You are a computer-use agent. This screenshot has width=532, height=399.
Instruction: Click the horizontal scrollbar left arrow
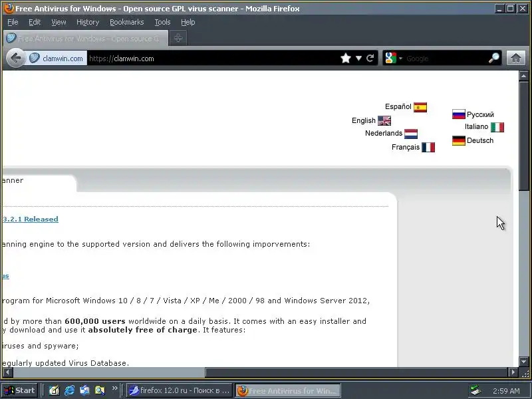8,372
